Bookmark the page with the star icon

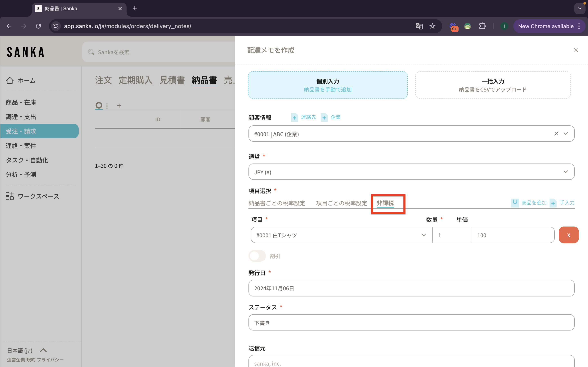click(x=432, y=26)
